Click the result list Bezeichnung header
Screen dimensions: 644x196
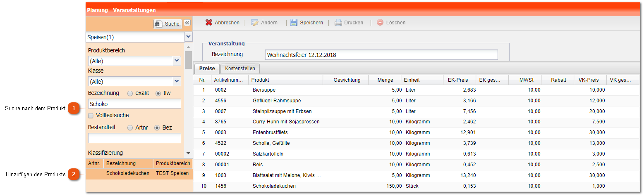(128, 163)
